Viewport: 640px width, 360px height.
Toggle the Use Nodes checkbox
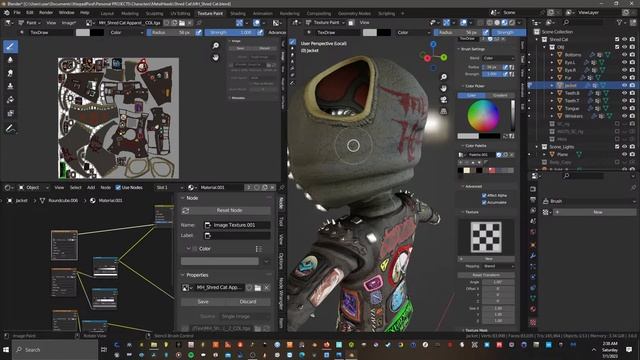tap(118, 187)
